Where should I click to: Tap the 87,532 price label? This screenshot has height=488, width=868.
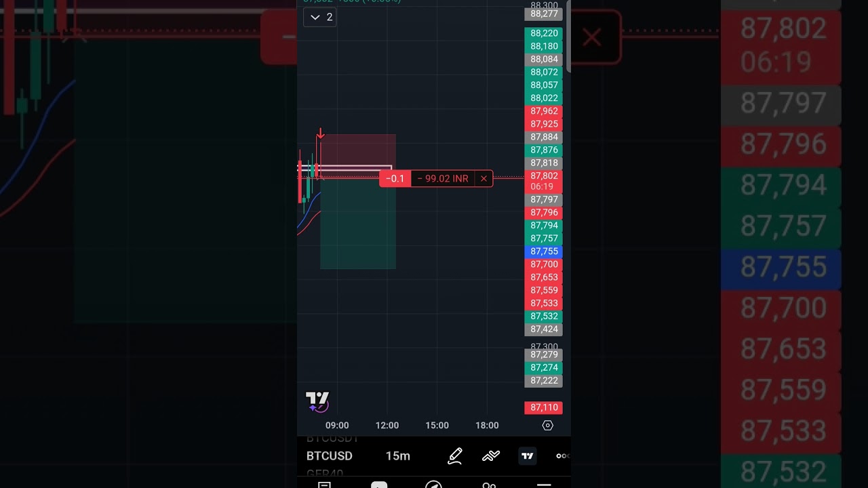(x=544, y=316)
